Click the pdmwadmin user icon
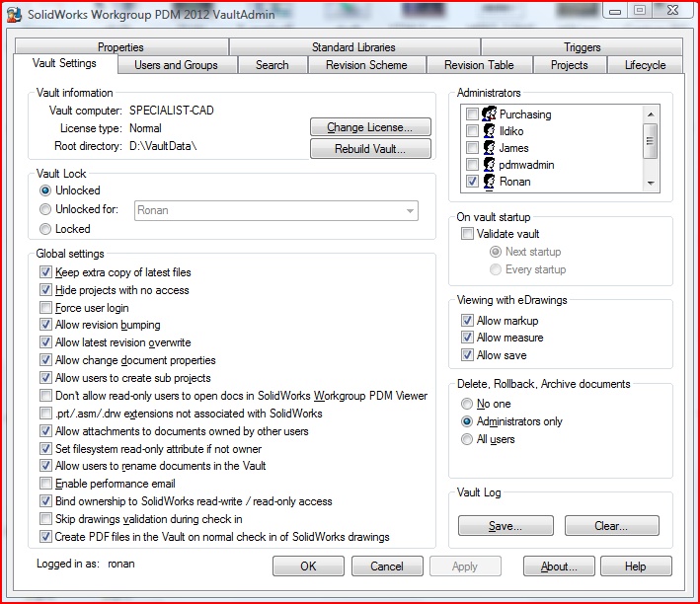700x604 pixels. [x=489, y=165]
